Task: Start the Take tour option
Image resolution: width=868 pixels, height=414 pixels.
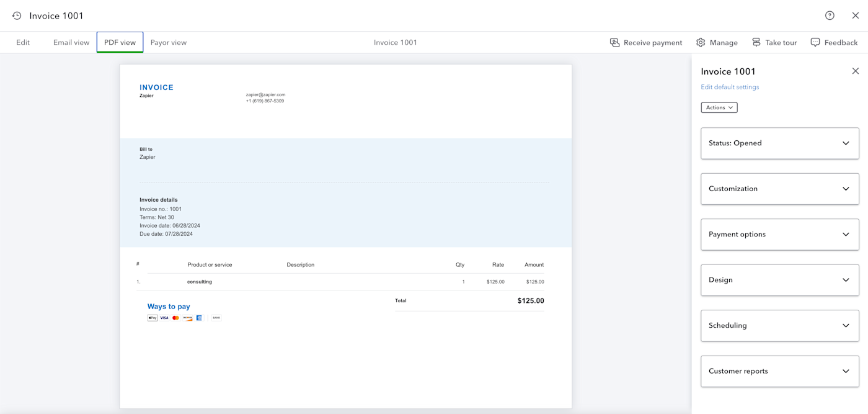Action: point(781,43)
